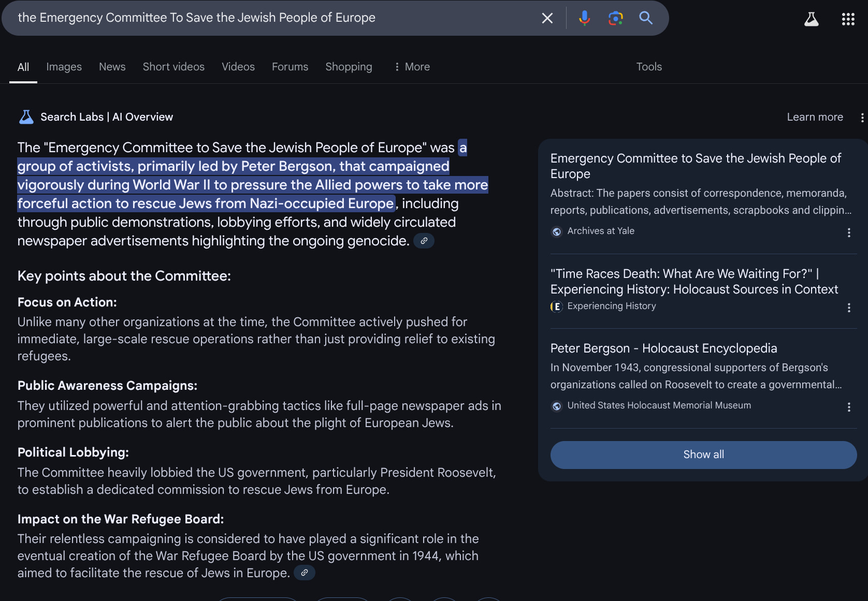This screenshot has height=601, width=868.
Task: Open the Forums results tab
Action: pyautogui.click(x=290, y=67)
